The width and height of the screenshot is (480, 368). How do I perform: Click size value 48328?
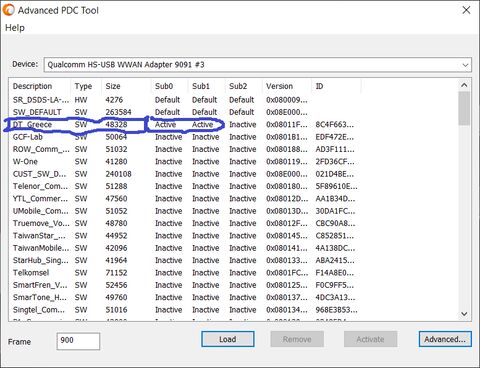[x=116, y=125]
